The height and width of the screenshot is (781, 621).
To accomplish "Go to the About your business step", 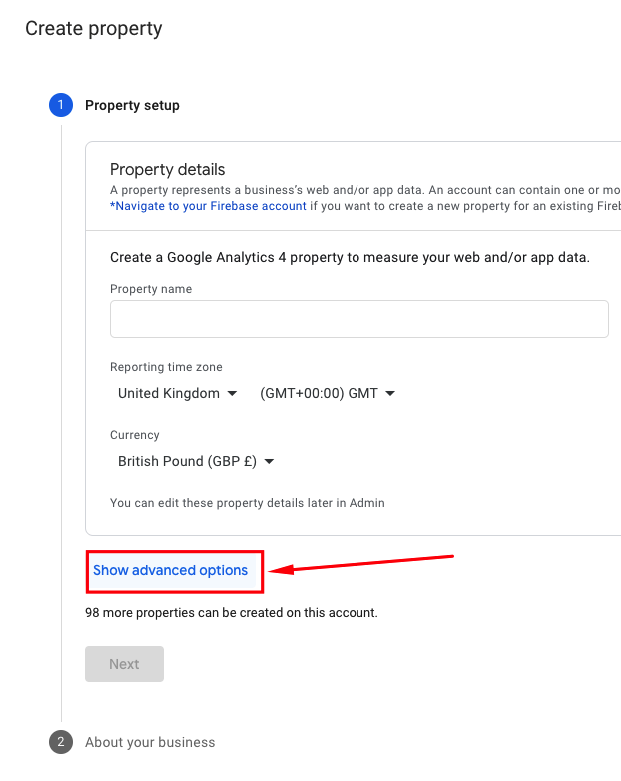I will 150,742.
